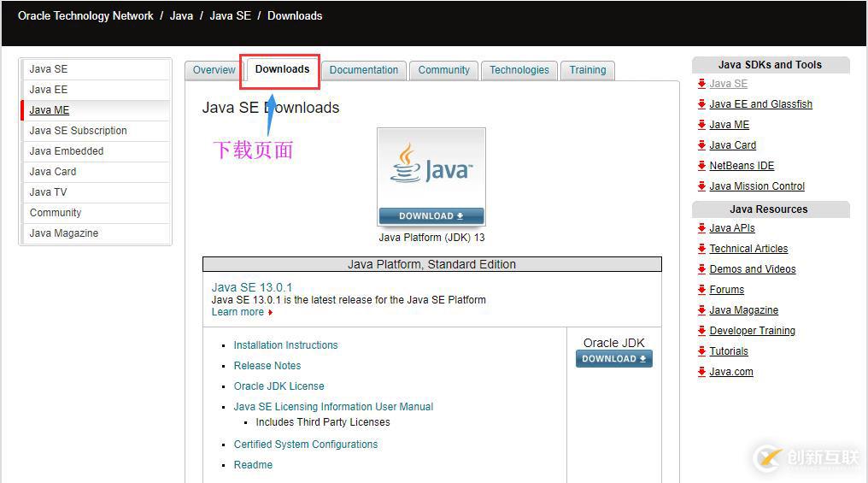Go to Oracle Technology Network breadcrumb

pyautogui.click(x=85, y=16)
